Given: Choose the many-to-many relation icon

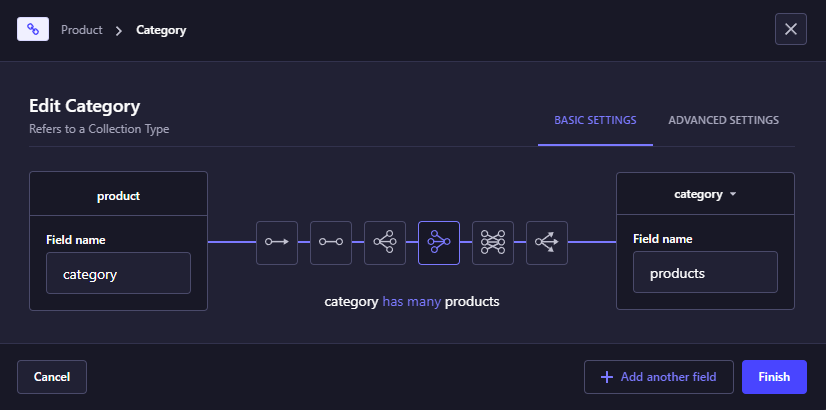Looking at the screenshot, I should click(x=493, y=242).
